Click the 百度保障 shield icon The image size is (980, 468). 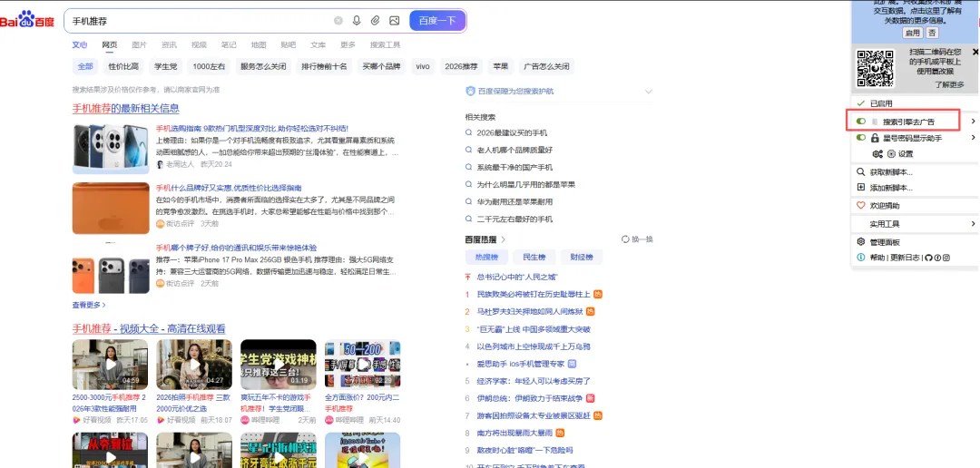[471, 92]
